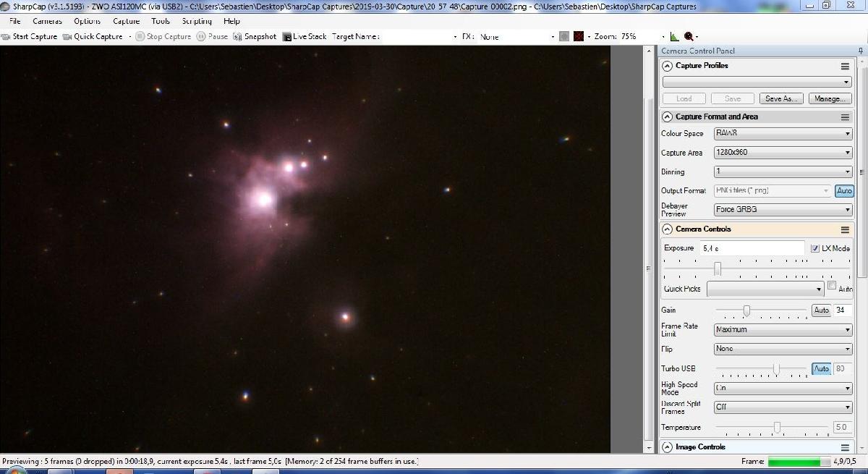
Task: Toggle the LX Mode checkbox
Action: (815, 248)
